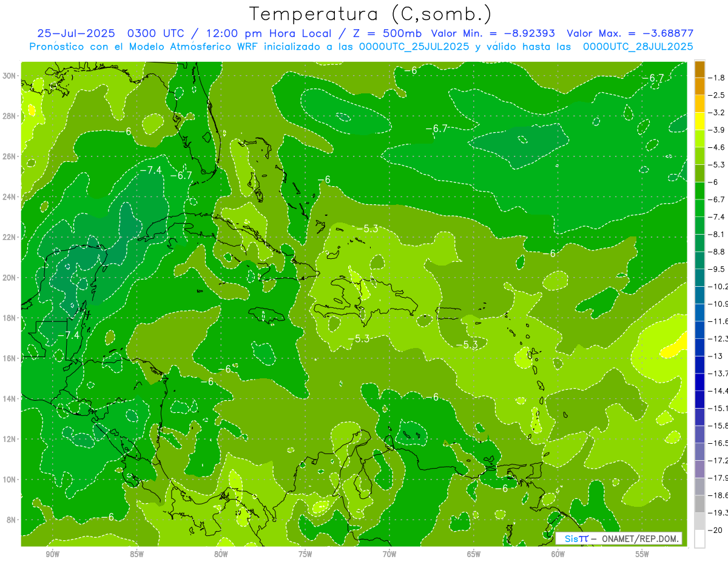Pick the purple swatch between -17.2 and -17.9
The height and width of the screenshot is (562, 728).
tap(699, 469)
